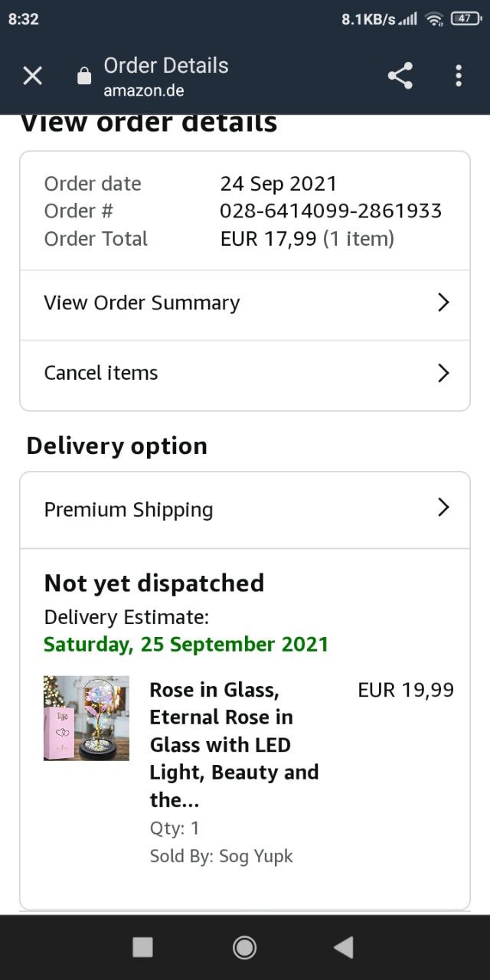Screen dimensions: 490x980
Task: Tap the rose product thumbnail image
Action: coord(87,718)
